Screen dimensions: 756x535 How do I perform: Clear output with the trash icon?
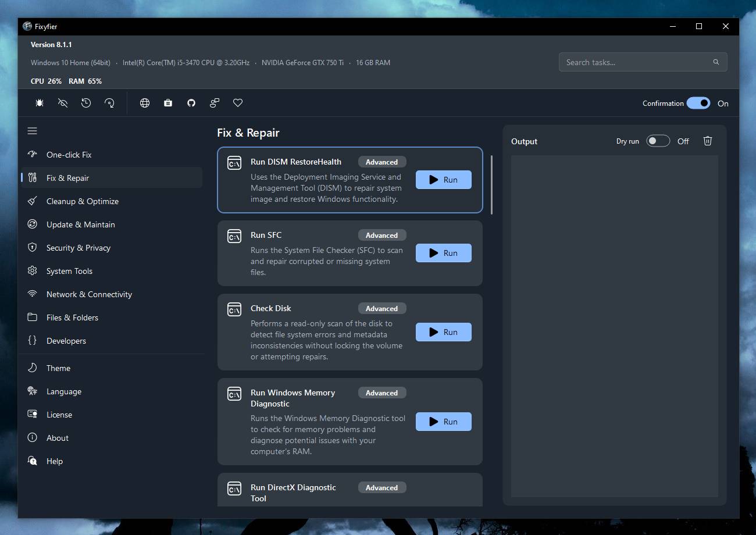708,141
